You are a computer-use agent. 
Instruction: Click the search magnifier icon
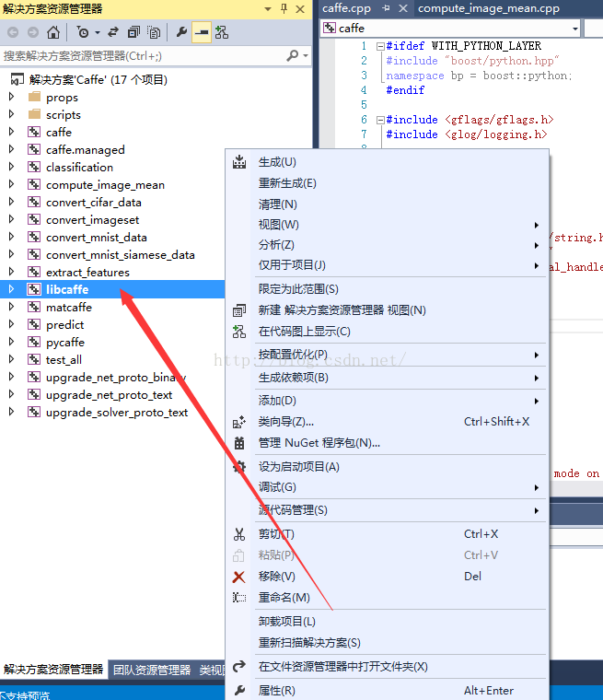(x=293, y=56)
